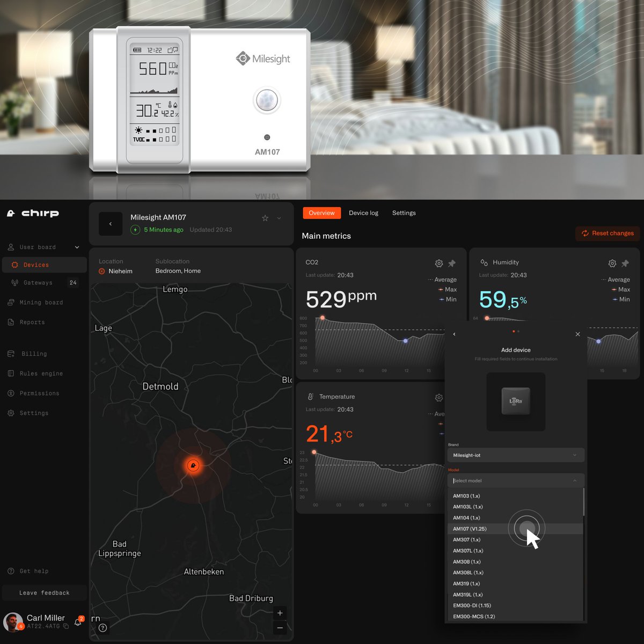Click the model list scrollbar

click(x=583, y=502)
